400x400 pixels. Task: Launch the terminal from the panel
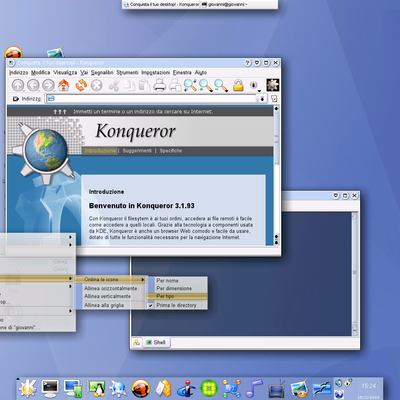pyautogui.click(x=50, y=388)
